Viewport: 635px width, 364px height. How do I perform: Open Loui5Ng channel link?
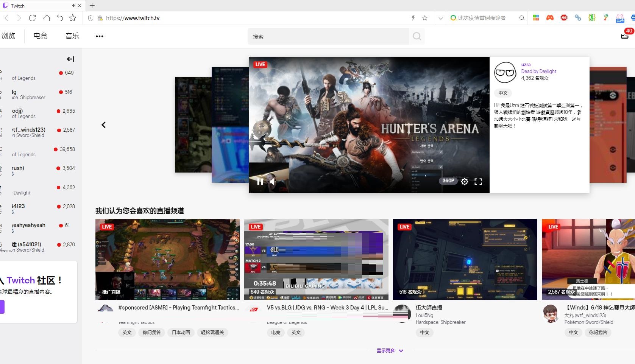click(424, 315)
